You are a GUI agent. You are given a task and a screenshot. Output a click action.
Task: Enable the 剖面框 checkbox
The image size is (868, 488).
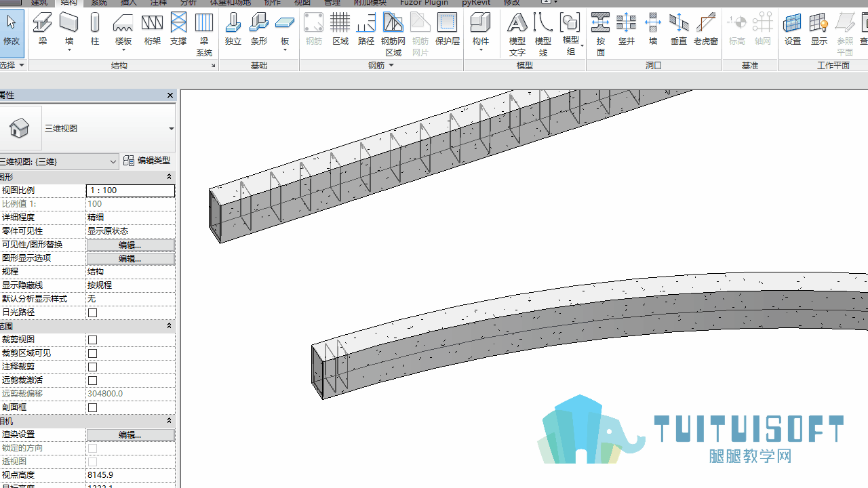point(93,407)
